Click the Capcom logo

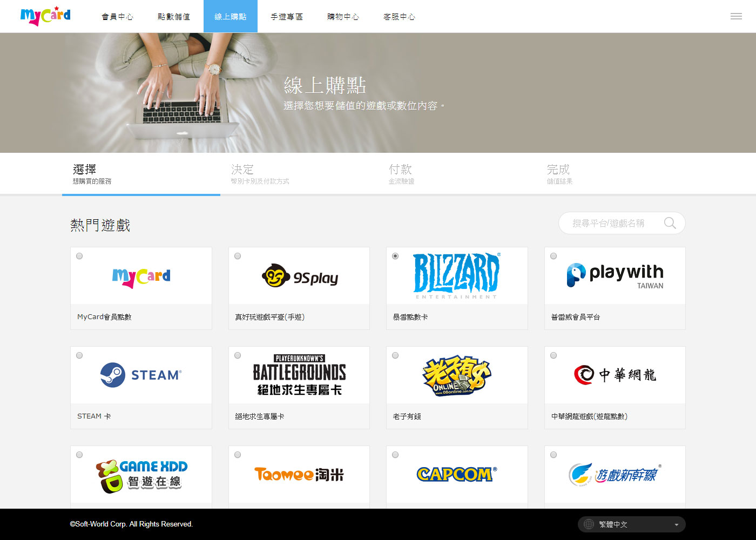click(x=457, y=474)
